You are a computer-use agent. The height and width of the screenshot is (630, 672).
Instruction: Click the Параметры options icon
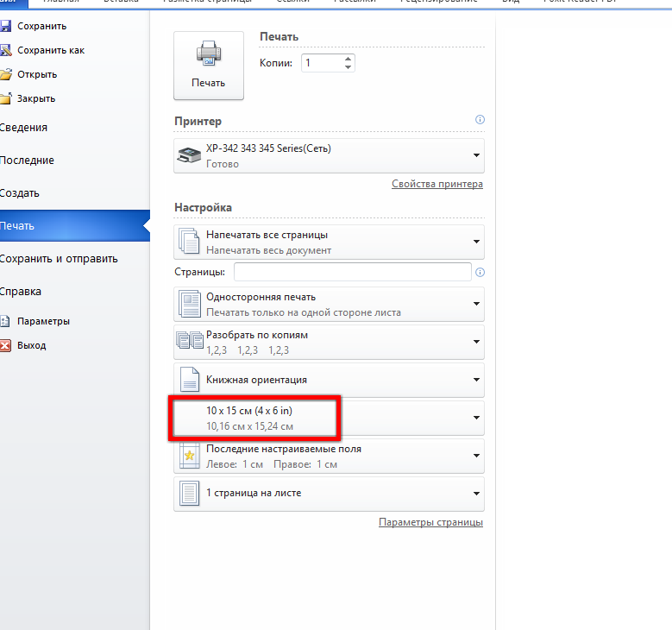(x=5, y=321)
